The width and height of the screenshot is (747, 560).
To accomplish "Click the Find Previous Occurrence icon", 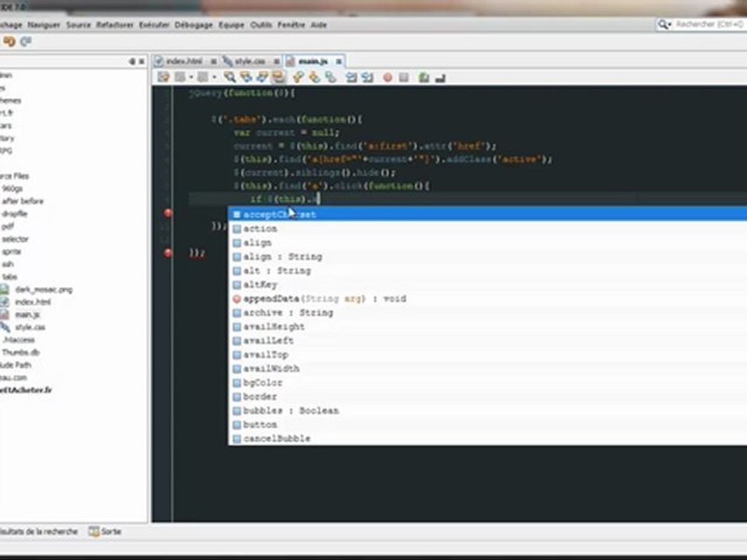I will coord(246,77).
